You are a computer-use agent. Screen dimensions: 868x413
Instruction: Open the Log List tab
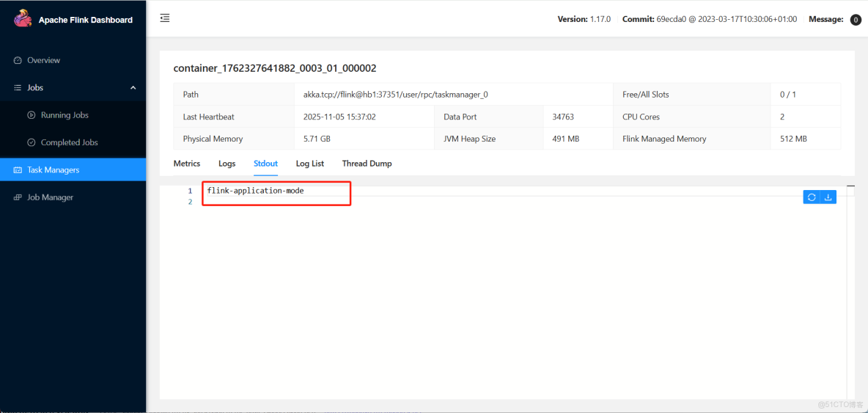(310, 164)
